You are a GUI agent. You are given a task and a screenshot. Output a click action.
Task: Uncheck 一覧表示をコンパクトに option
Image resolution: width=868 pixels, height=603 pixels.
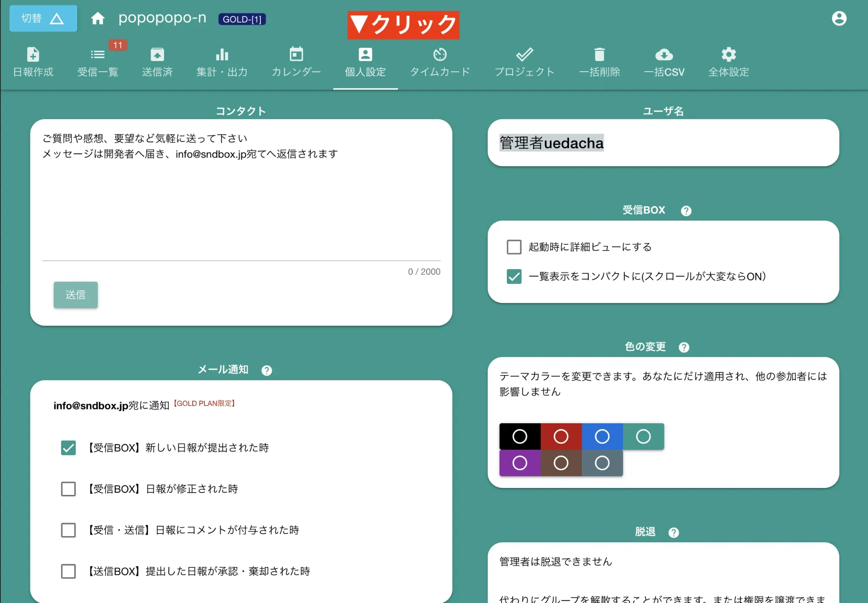click(514, 277)
